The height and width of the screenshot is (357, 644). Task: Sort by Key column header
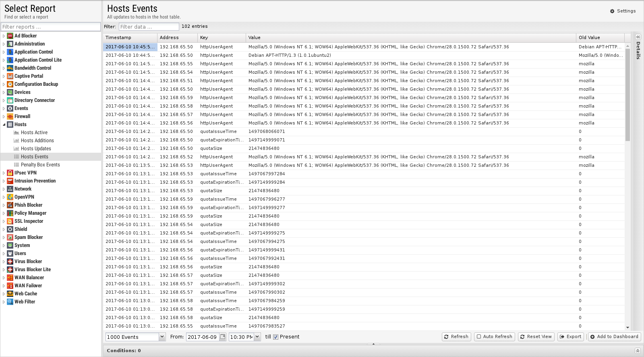pos(222,37)
